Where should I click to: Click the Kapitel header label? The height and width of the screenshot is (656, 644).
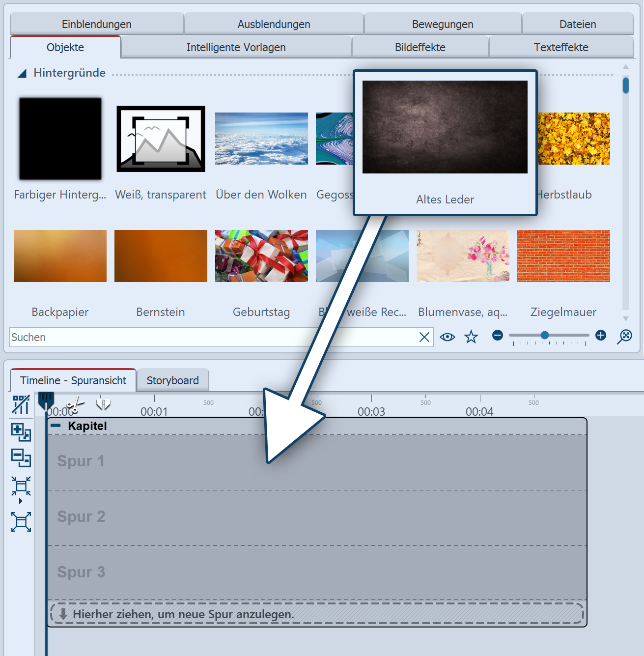[87, 426]
